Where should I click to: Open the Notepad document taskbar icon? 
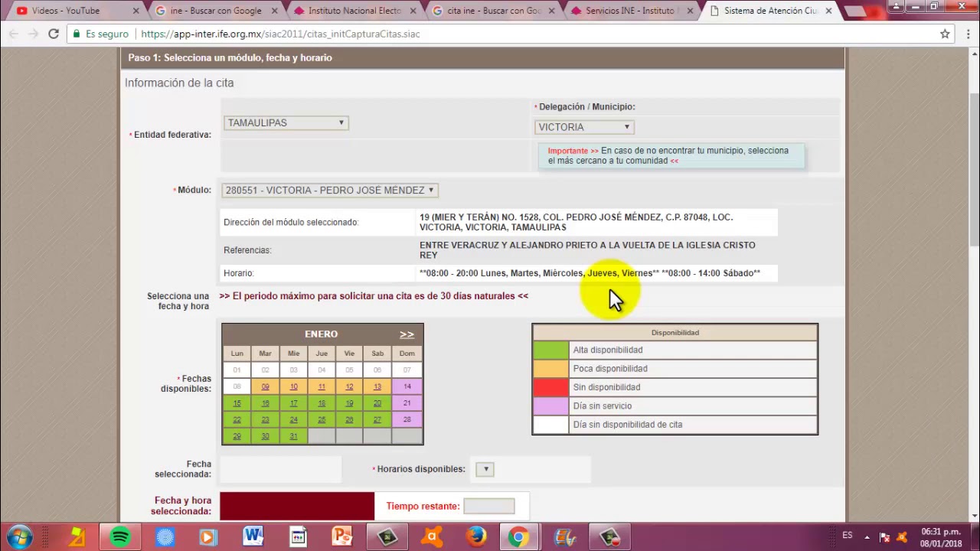(x=298, y=537)
